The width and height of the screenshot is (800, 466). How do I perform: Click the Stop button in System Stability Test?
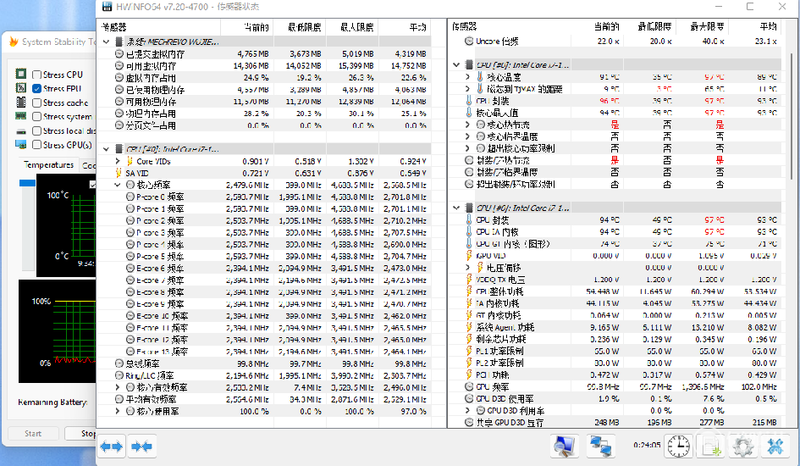pyautogui.click(x=82, y=433)
